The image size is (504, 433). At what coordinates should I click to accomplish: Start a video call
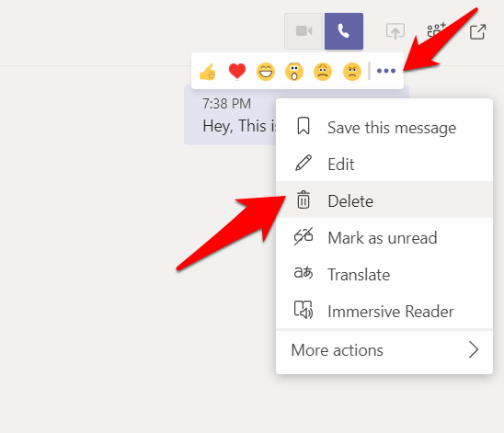(304, 31)
